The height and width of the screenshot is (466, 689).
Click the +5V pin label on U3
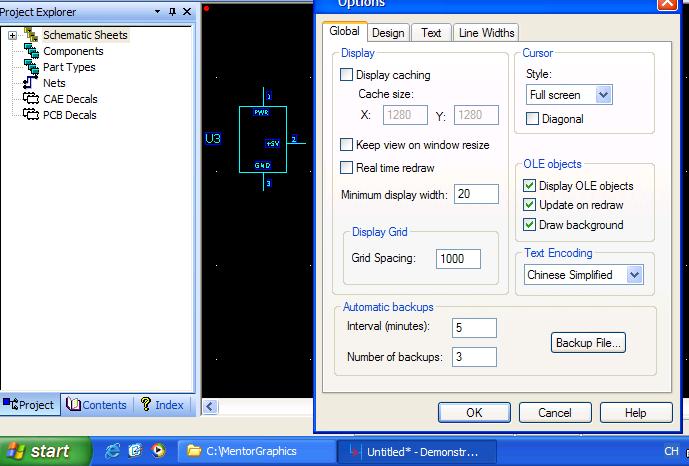click(x=272, y=143)
